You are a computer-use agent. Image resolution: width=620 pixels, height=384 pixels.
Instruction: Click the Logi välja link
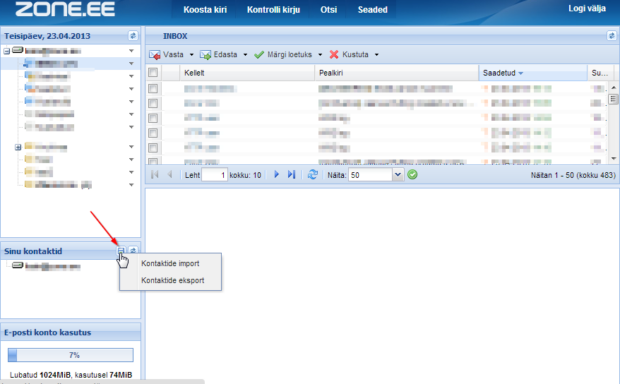(x=587, y=9)
